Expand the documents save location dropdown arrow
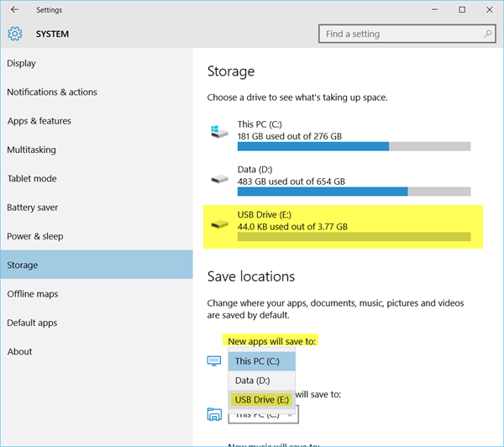This screenshot has width=504, height=447. pos(290,415)
